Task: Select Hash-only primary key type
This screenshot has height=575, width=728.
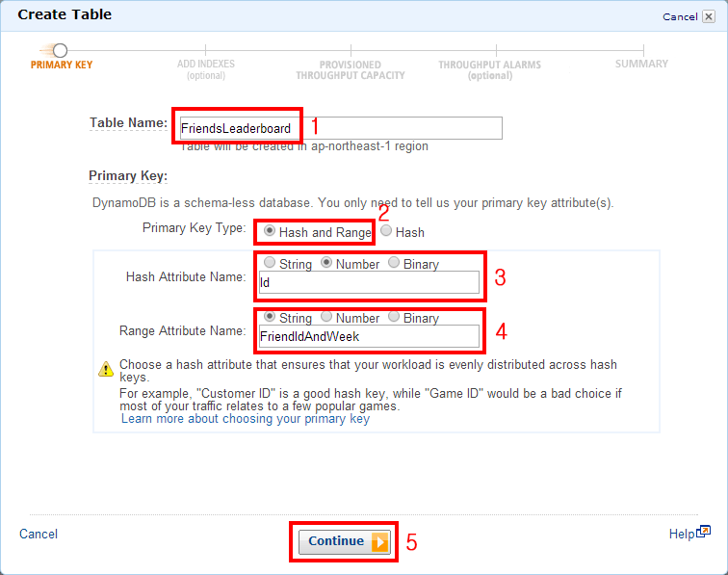Action: coord(387,232)
